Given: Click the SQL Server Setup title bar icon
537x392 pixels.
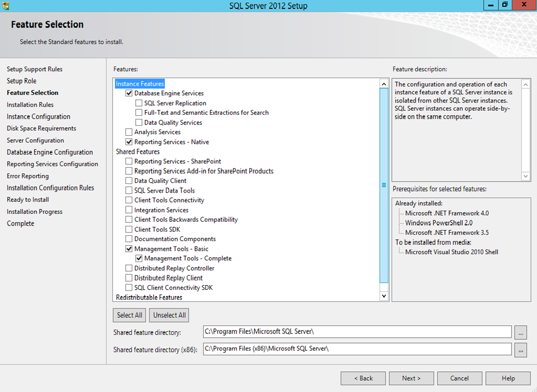Looking at the screenshot, I should (6, 6).
